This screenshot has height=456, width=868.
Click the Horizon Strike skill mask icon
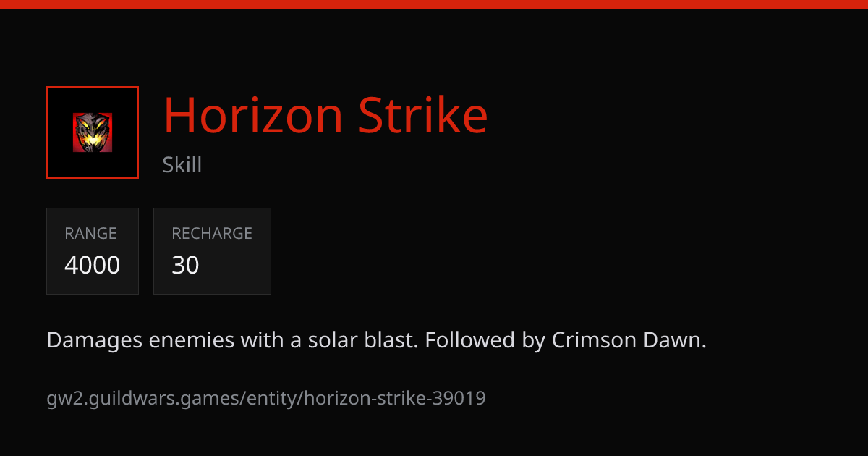(93, 132)
